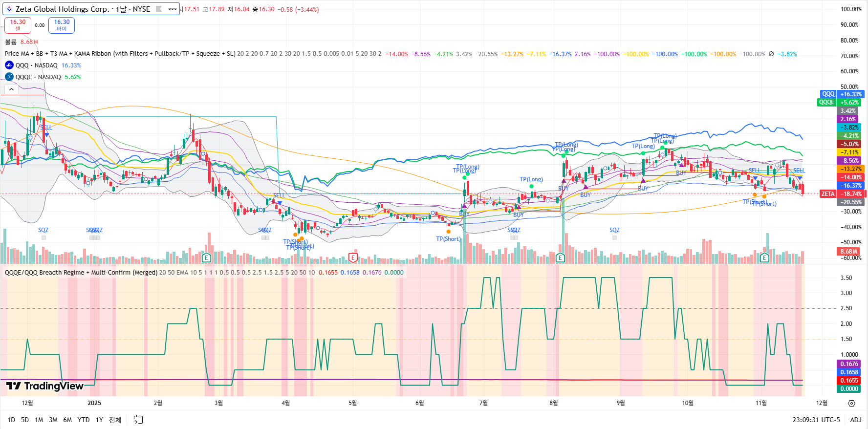Click the Zeta Global symbol logo icon

point(9,9)
